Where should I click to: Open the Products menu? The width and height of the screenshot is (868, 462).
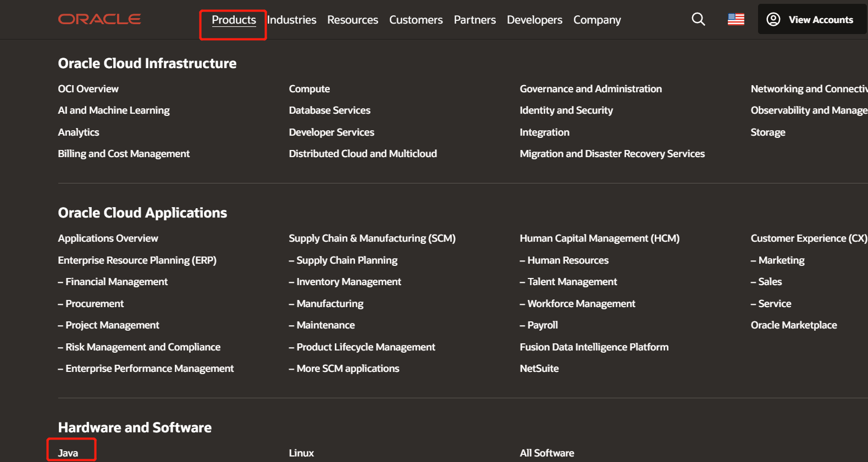pyautogui.click(x=234, y=20)
